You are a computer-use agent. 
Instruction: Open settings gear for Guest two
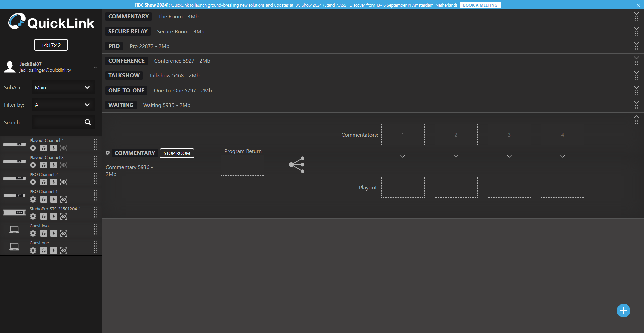[33, 233]
